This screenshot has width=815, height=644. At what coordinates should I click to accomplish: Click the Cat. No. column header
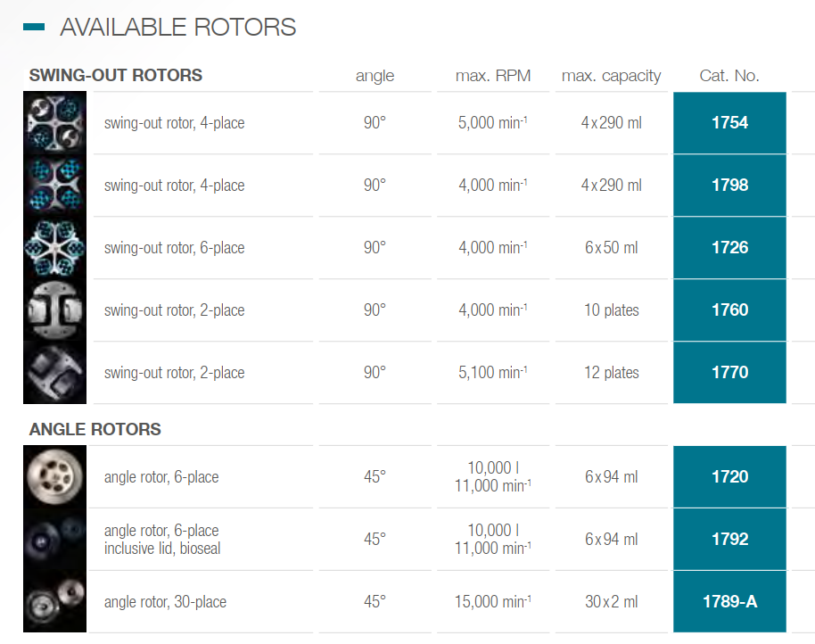pyautogui.click(x=729, y=76)
